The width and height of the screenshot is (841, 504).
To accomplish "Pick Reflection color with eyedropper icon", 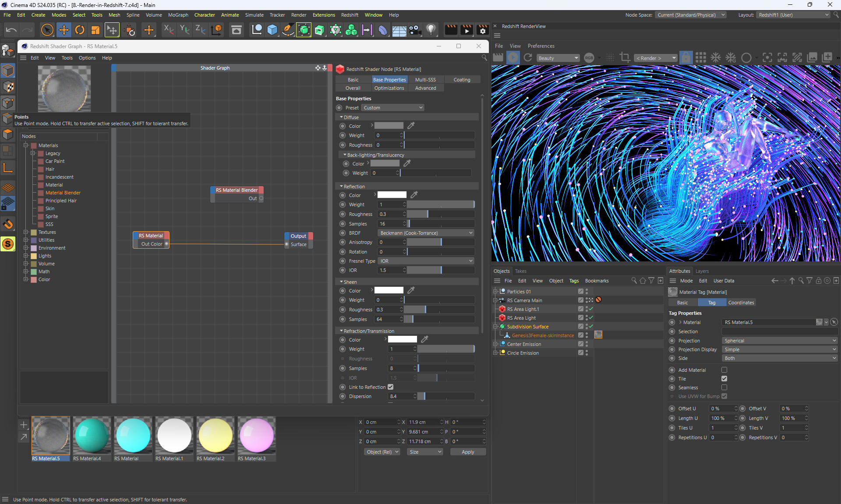I will (414, 195).
